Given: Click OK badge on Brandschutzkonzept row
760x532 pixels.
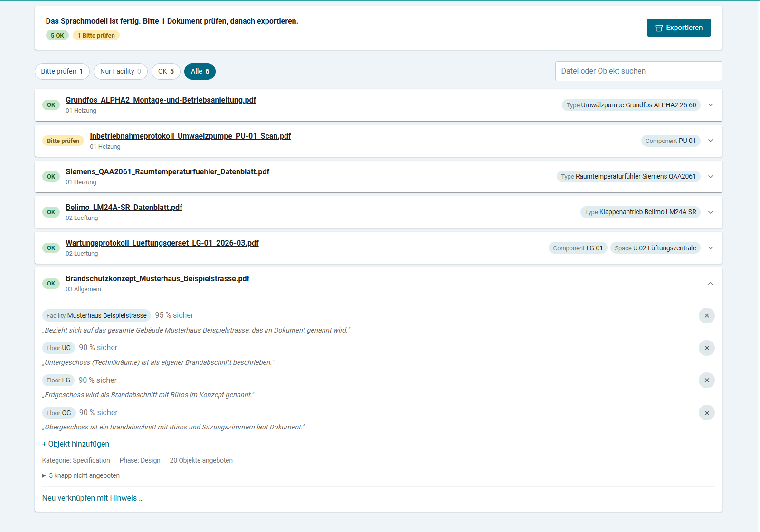Looking at the screenshot, I should (x=51, y=284).
